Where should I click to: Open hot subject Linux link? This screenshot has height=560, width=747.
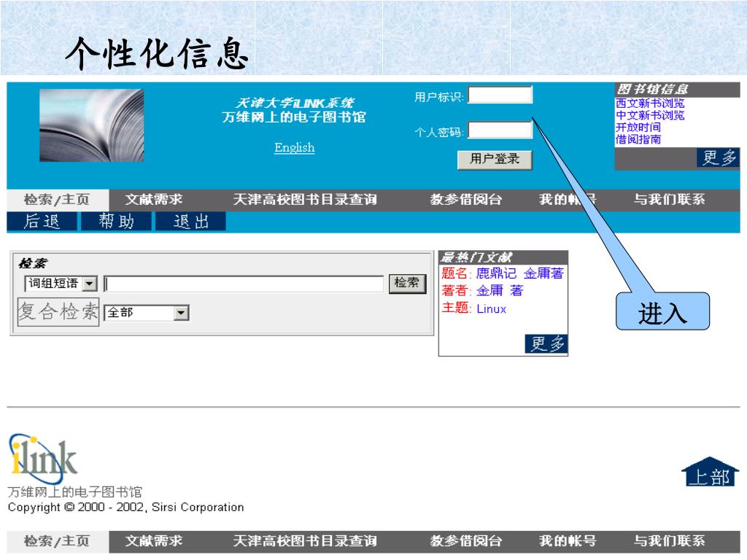491,308
